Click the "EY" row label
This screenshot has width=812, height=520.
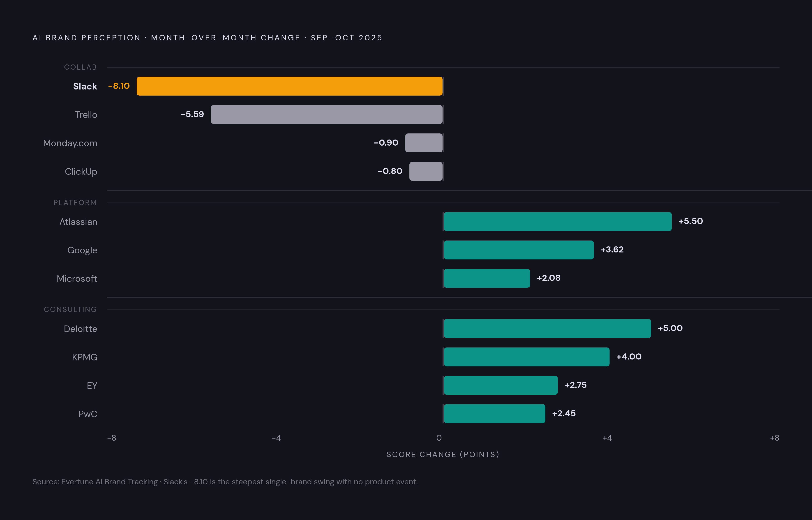92,386
